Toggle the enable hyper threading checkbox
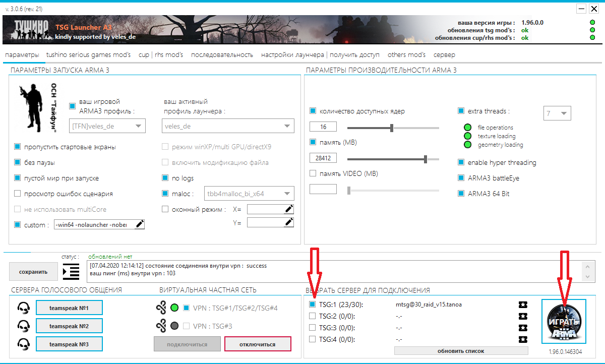The image size is (605, 364). (461, 162)
